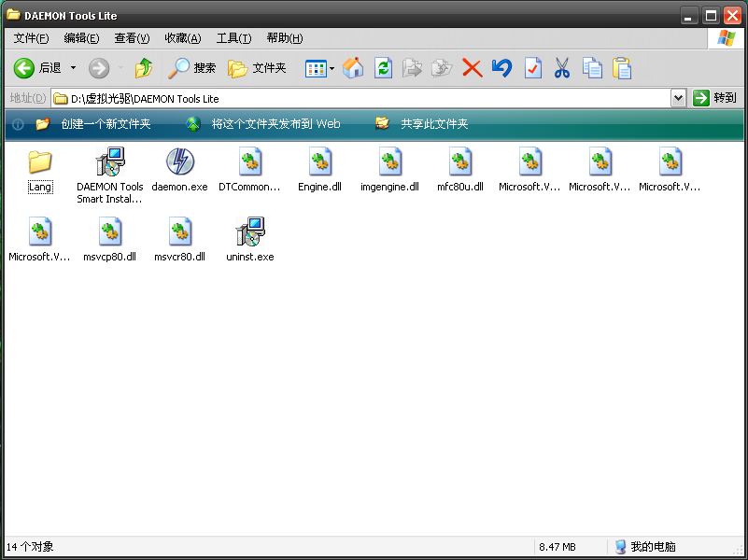This screenshot has height=560, width=748.
Task: Click the Home icon in toolbar
Action: click(353, 68)
